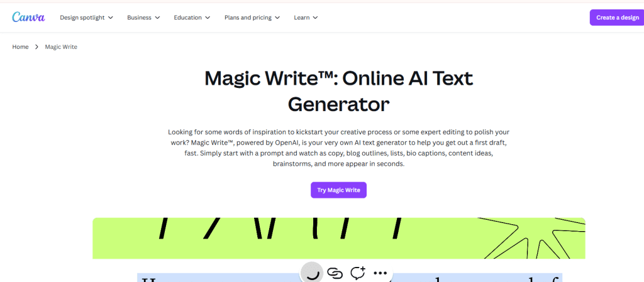This screenshot has height=282, width=644.
Task: Click the green Magic Write banner image
Action: (339, 238)
